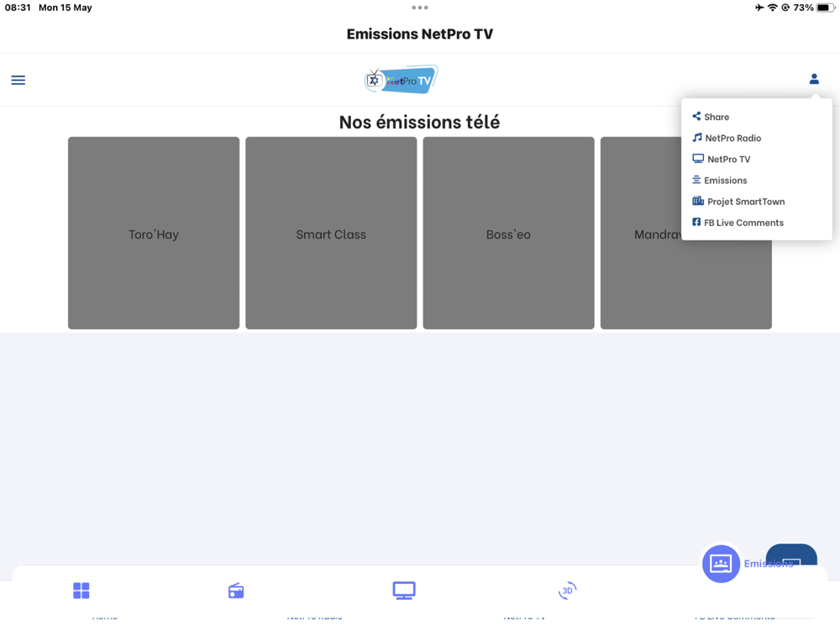
Task: Open the hamburger side menu
Action: click(18, 80)
